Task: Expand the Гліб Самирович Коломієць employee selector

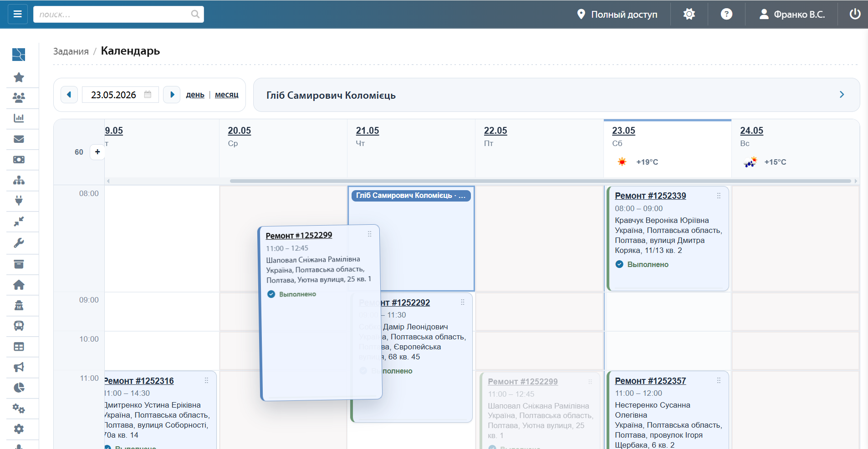Action: [x=557, y=95]
